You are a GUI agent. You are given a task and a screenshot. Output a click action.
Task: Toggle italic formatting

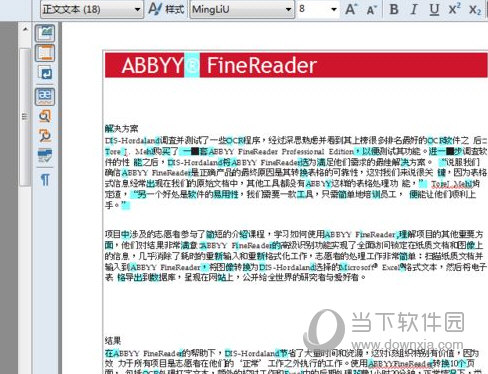(x=414, y=9)
